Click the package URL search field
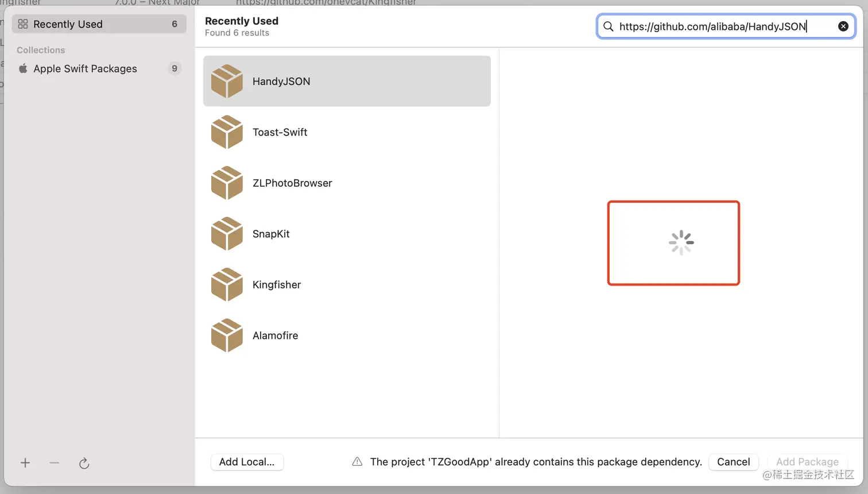This screenshot has height=494, width=868. (726, 26)
